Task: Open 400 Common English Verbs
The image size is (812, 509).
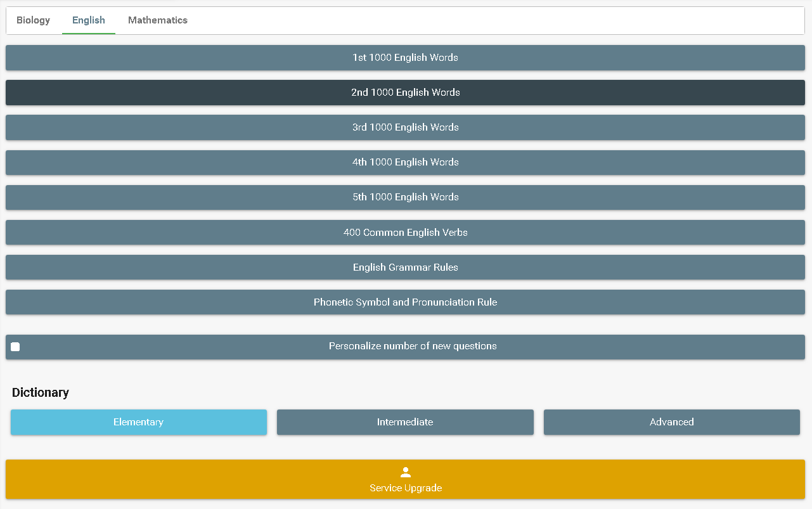Action: click(x=405, y=233)
